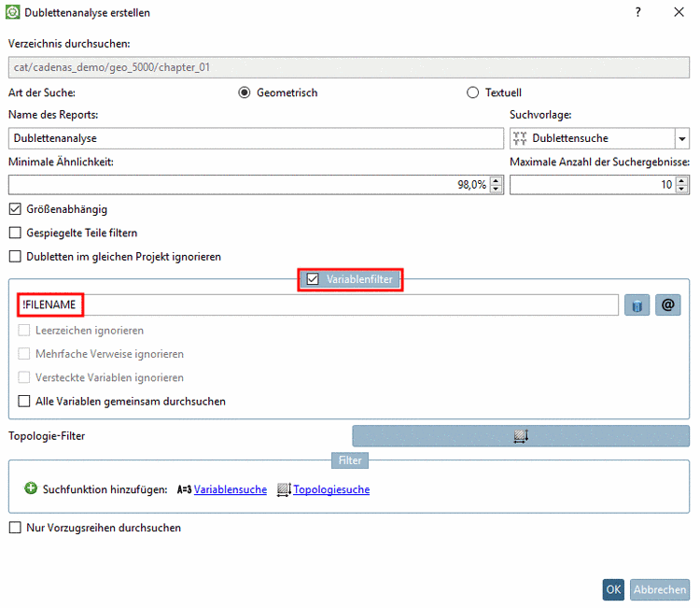Click the Topologie-Filter icon button
The width and height of the screenshot is (700, 608).
[521, 435]
